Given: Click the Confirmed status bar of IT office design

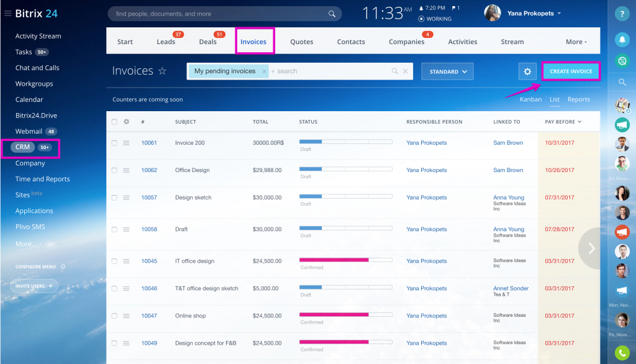Looking at the screenshot, I should [x=345, y=260].
